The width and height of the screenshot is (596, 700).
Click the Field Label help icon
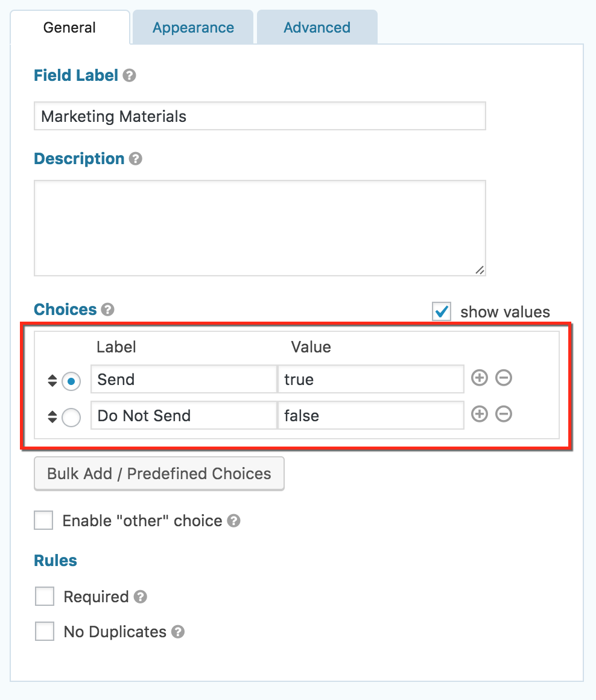pyautogui.click(x=129, y=76)
